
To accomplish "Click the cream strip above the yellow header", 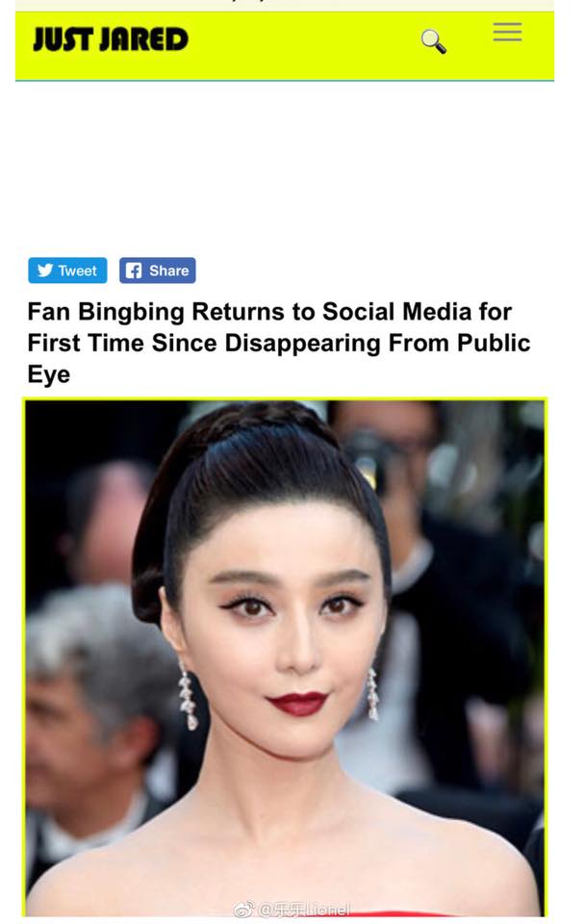I will click(285, 6).
